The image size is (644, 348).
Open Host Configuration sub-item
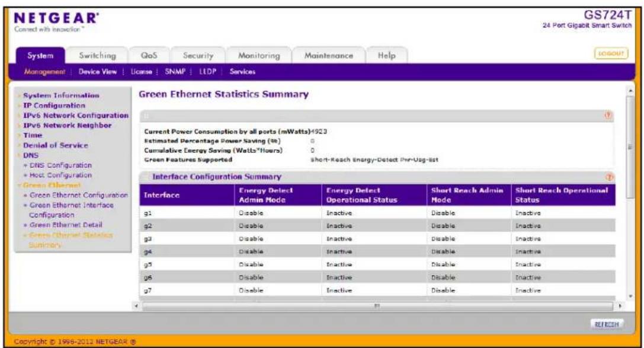pyautogui.click(x=60, y=175)
